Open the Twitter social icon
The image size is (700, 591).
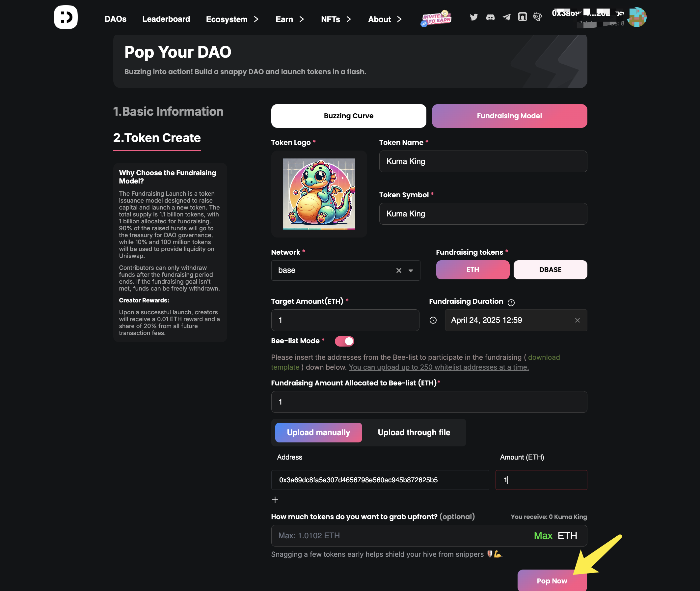coord(474,17)
